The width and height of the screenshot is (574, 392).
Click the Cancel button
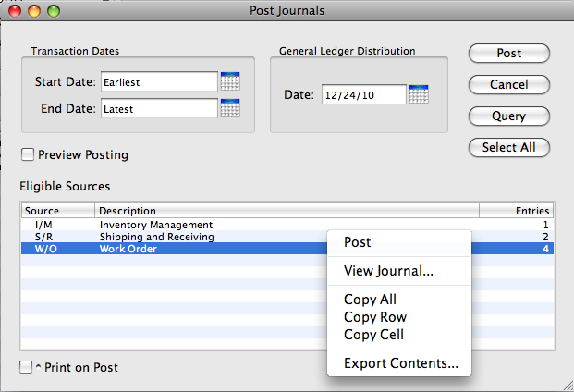pyautogui.click(x=509, y=85)
